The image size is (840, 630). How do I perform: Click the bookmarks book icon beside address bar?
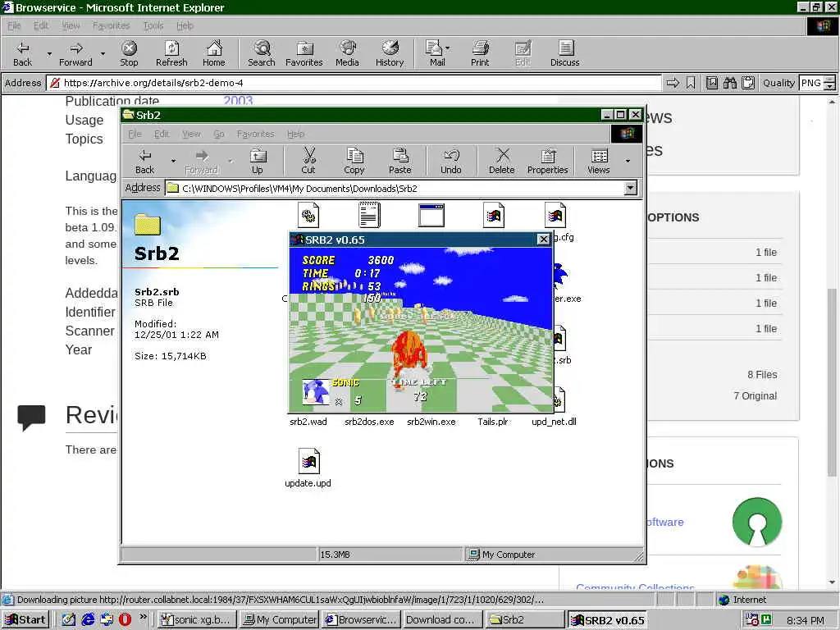[x=712, y=83]
